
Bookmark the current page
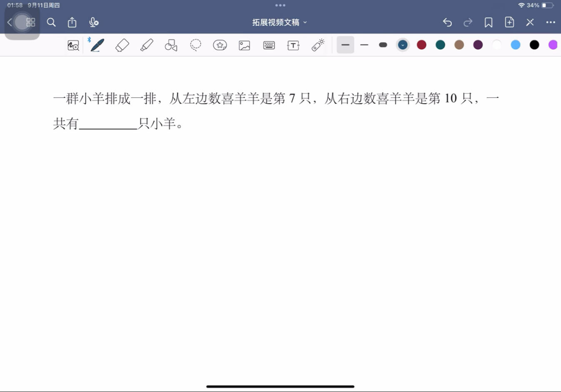489,22
